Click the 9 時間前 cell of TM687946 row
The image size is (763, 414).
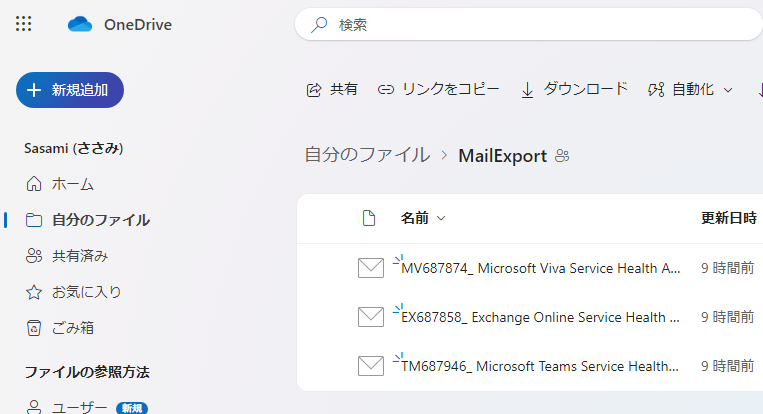[x=727, y=366]
